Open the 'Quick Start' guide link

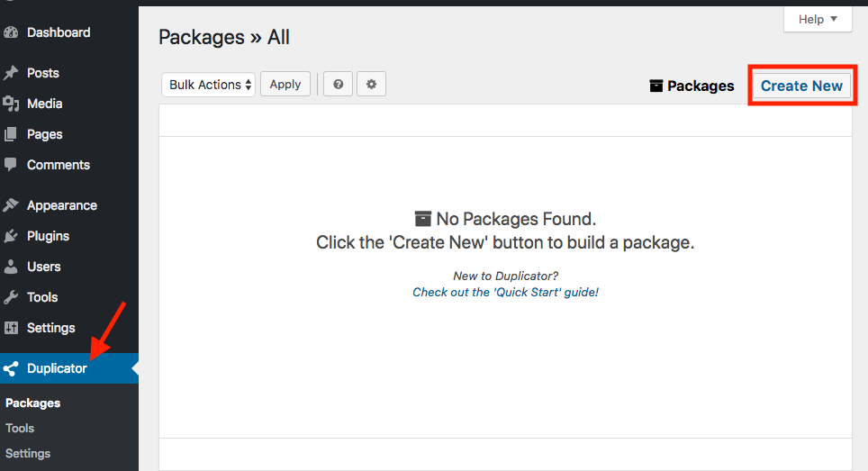point(505,293)
